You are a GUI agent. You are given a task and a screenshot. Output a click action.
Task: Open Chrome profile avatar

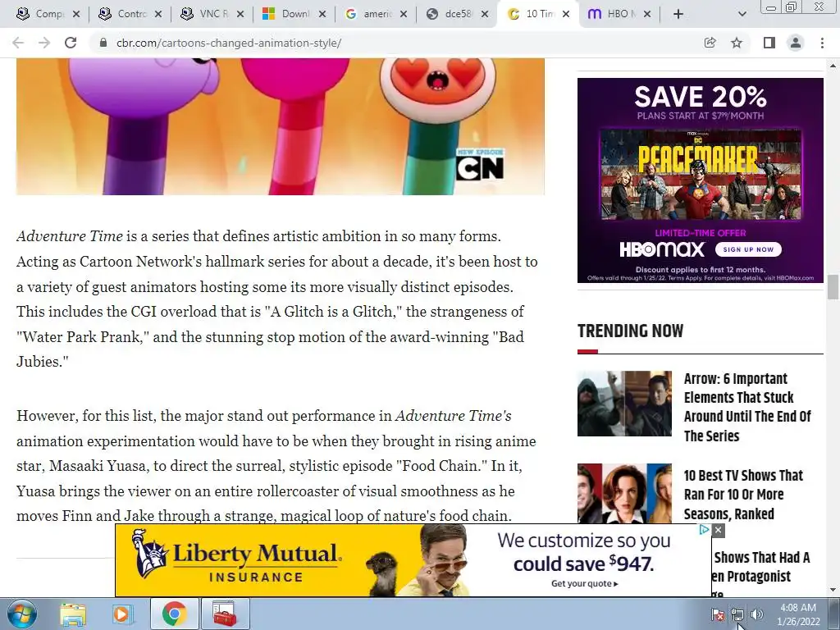(796, 43)
